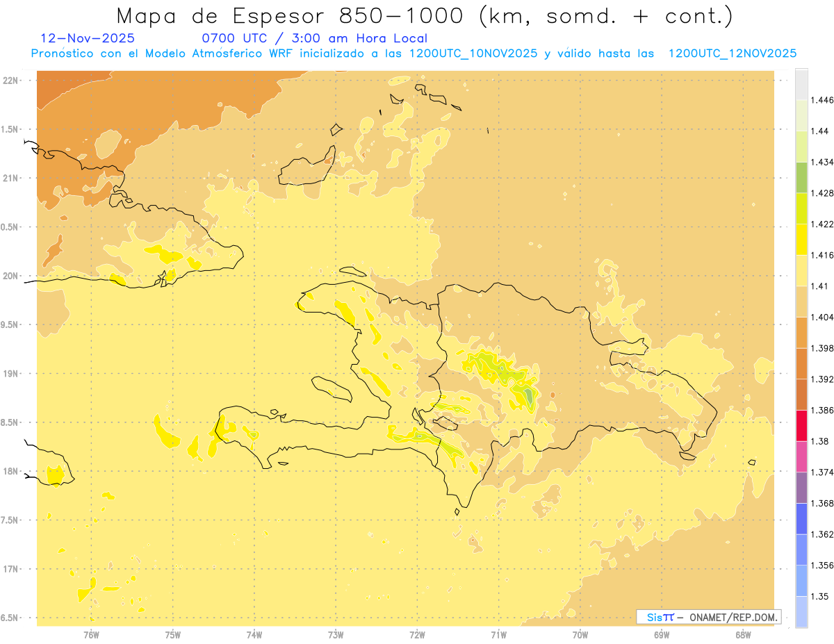
Task: Click the legend value '1.416'
Action: point(823,255)
